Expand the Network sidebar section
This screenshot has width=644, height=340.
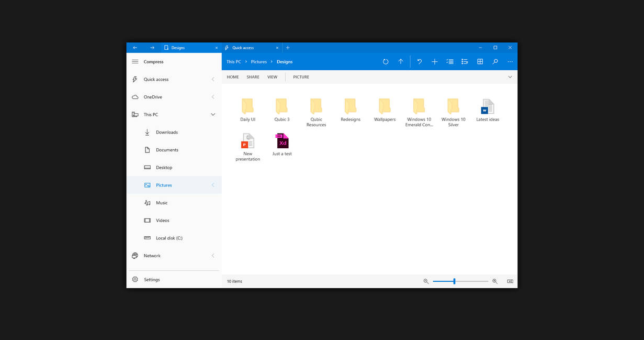coord(213,255)
